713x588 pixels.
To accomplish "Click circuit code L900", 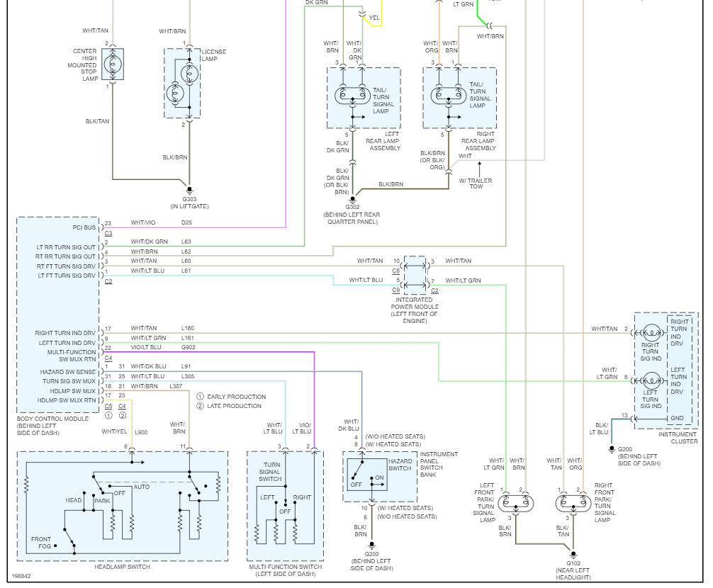I will click(x=141, y=432).
